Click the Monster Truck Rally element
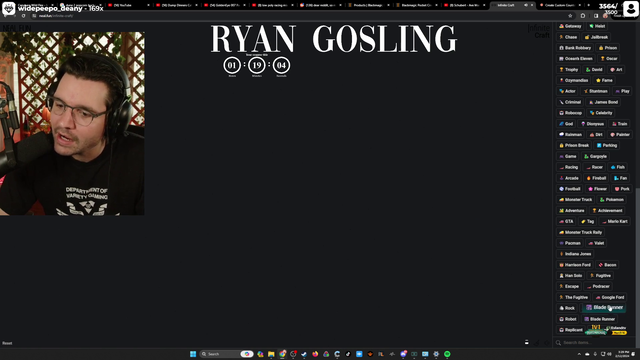The width and height of the screenshot is (640, 360). click(580, 232)
